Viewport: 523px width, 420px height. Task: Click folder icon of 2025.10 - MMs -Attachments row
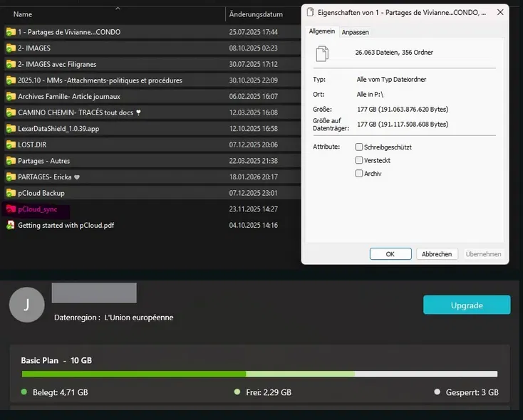point(11,80)
